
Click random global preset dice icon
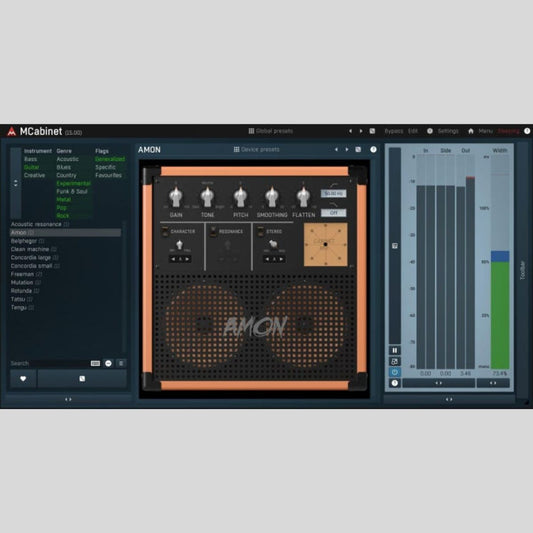pos(372,131)
